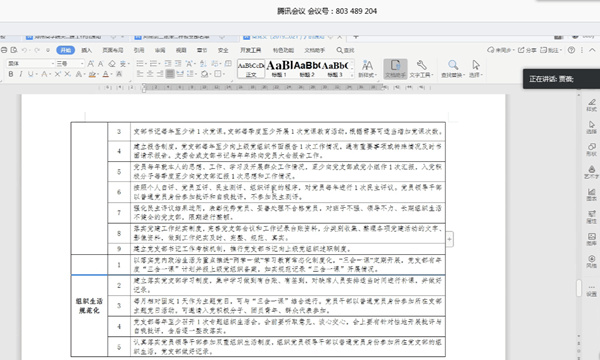Center the paragraph text
Image resolution: width=600 pixels, height=360 pixels.
pos(150,74)
